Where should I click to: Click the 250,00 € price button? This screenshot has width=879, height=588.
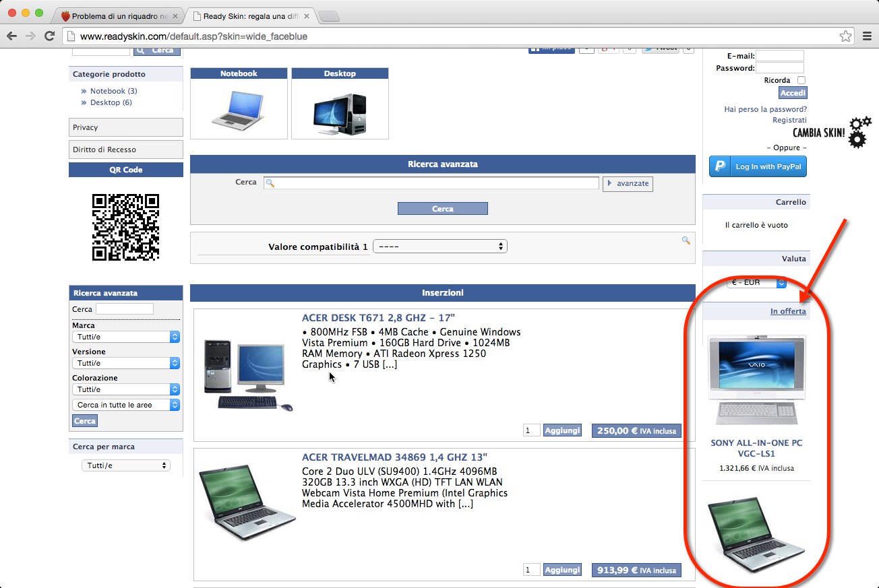[636, 431]
